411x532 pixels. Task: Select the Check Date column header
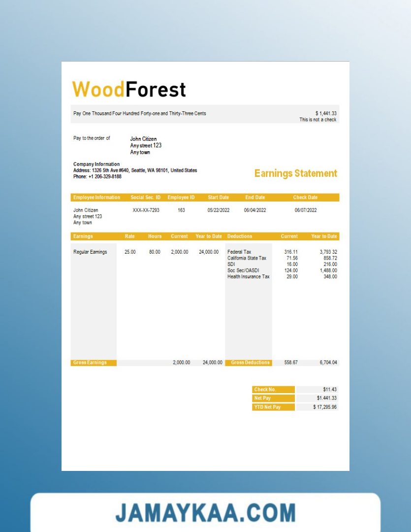(305, 198)
